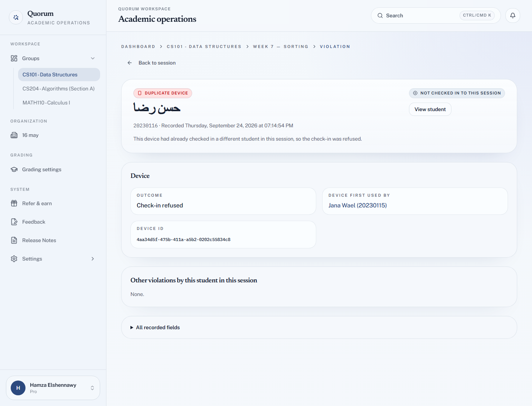Open Week 7 — Sorting breadcrumb
This screenshot has width=532, height=406.
(x=281, y=47)
